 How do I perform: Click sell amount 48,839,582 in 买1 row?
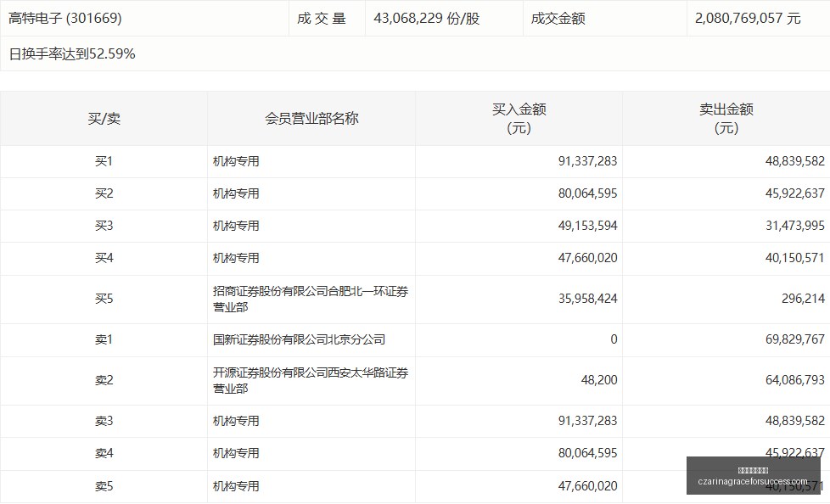click(795, 161)
